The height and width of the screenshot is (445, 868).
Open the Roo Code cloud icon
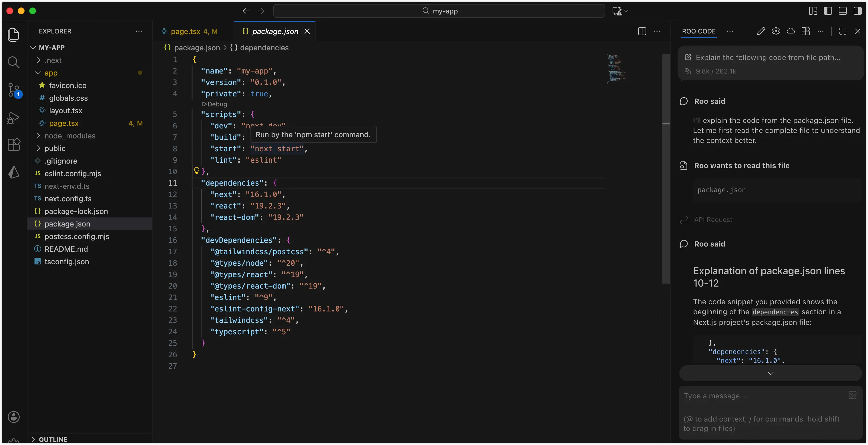point(791,31)
